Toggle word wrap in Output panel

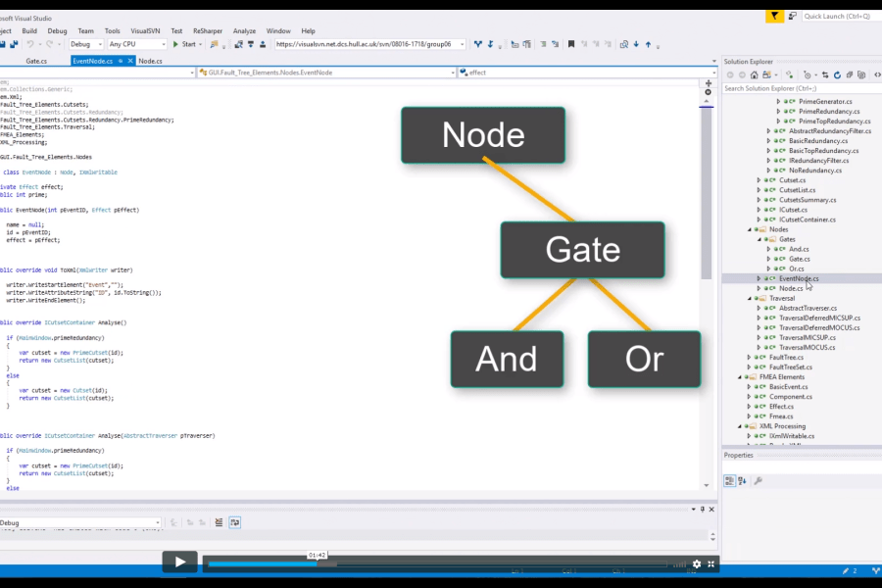pyautogui.click(x=235, y=522)
